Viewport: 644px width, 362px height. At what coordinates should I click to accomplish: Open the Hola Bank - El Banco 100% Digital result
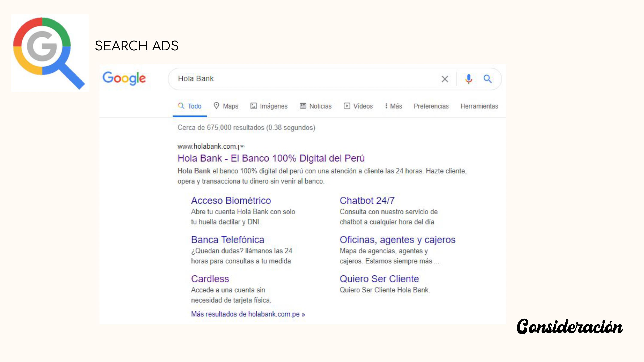[271, 158]
